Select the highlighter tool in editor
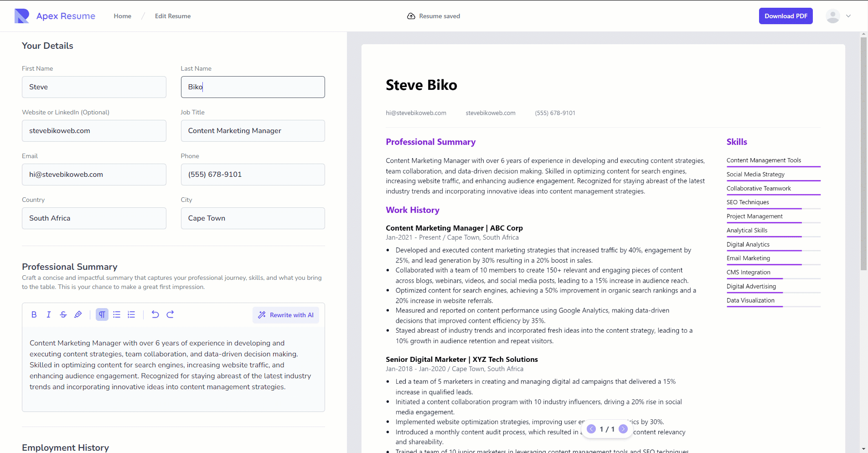This screenshot has height=453, width=868. click(78, 314)
